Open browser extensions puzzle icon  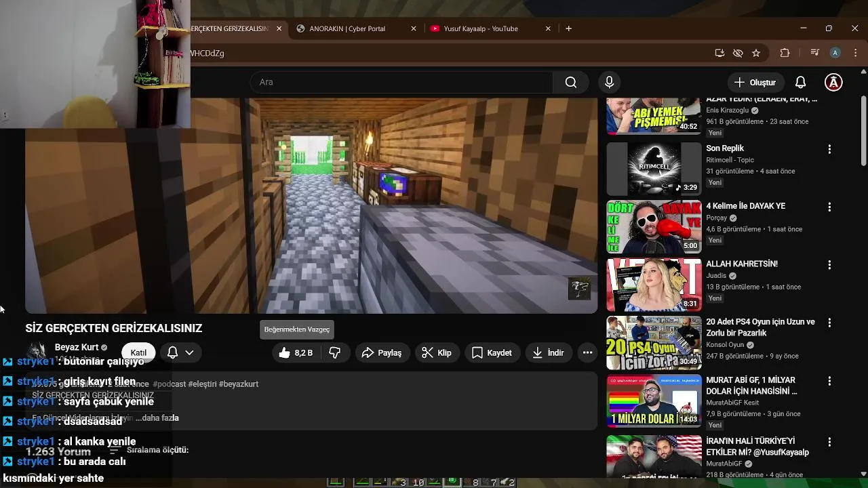(785, 53)
